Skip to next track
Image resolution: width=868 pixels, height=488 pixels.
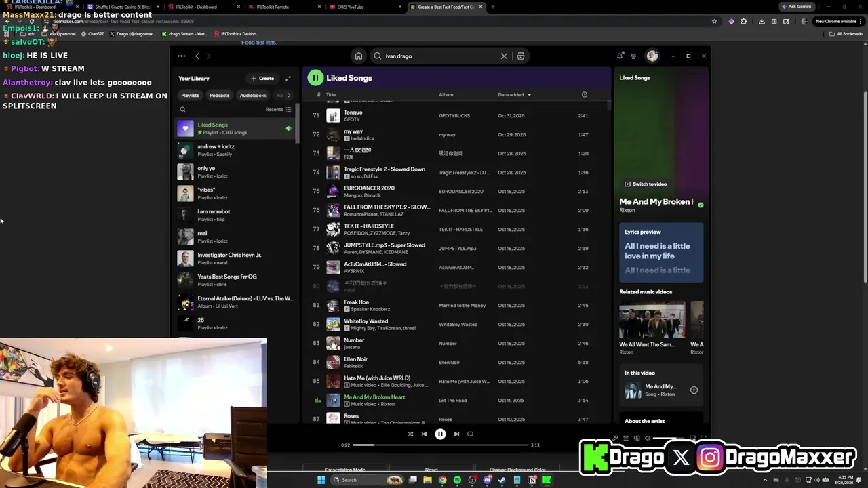pyautogui.click(x=456, y=434)
